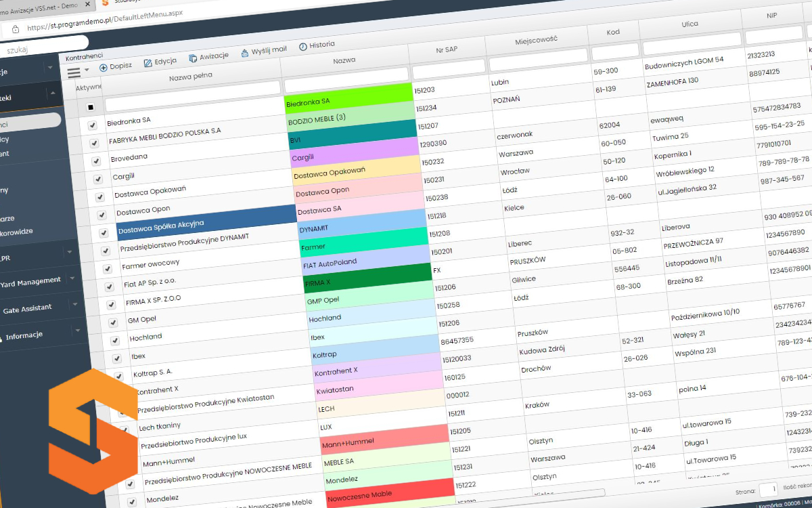Click the hamburger grid menu icon
Screen dimensions: 812x508
(x=74, y=72)
